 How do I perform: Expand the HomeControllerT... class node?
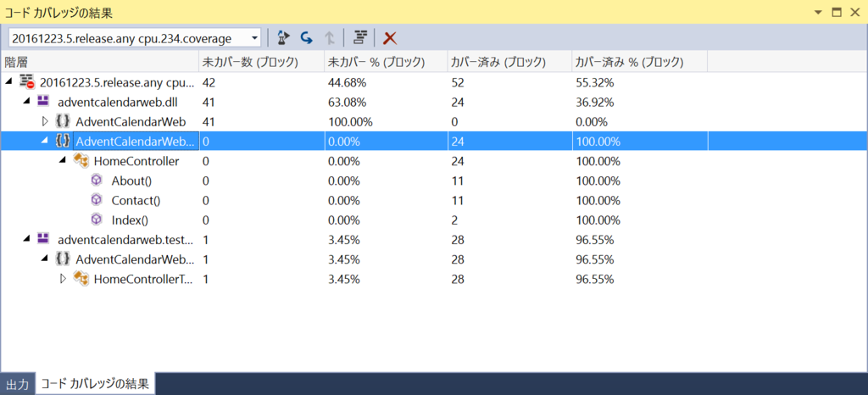(x=63, y=279)
